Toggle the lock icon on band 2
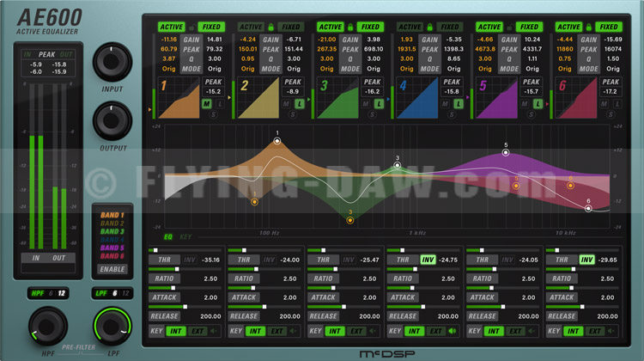644x361 pixels. point(271,28)
